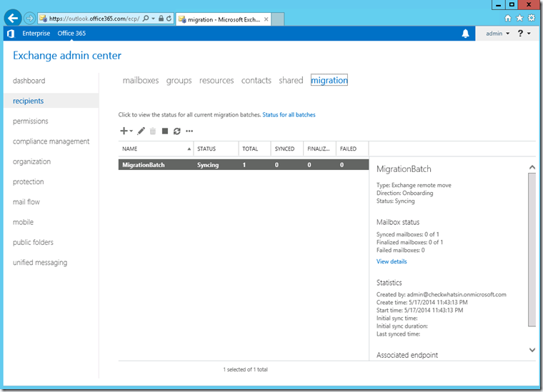Viewport: 543px width, 392px height.
Task: Open the browser home icon
Action: click(508, 18)
